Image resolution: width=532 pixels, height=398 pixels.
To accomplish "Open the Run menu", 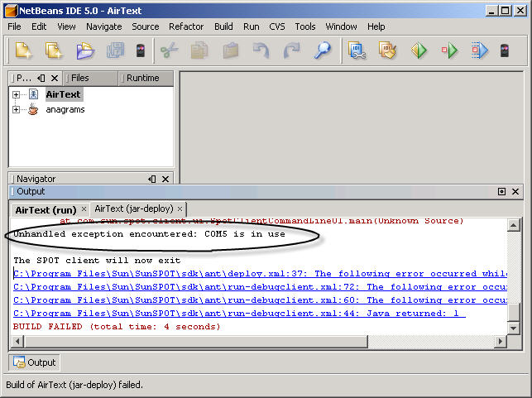I will pyautogui.click(x=251, y=26).
